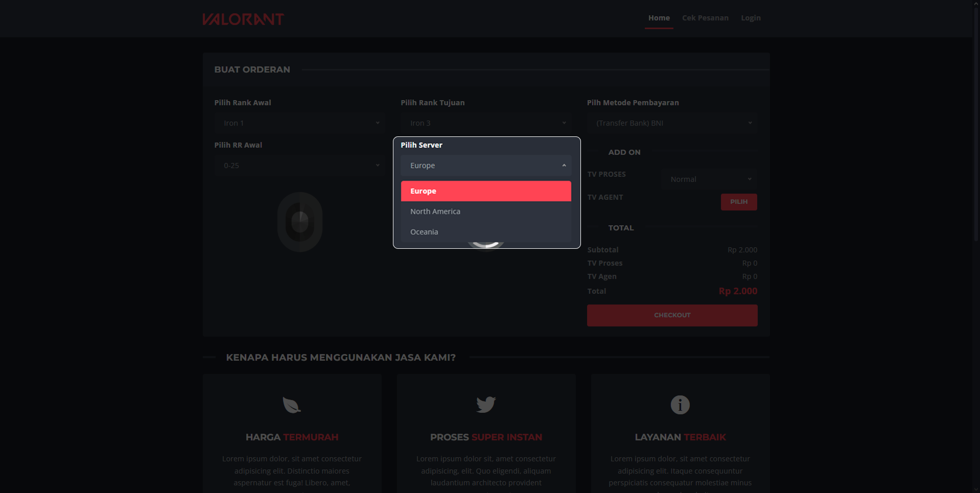Screen dimensions: 980x493
Task: Select the Europe option in the server list
Action: [x=486, y=191]
